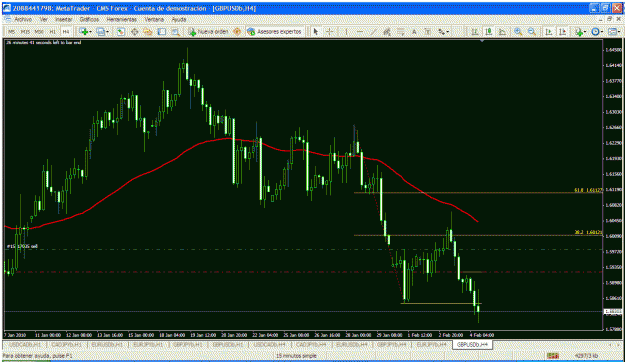Select the vertical line drawing tool
This screenshot has height=362, width=625.
(x=346, y=31)
